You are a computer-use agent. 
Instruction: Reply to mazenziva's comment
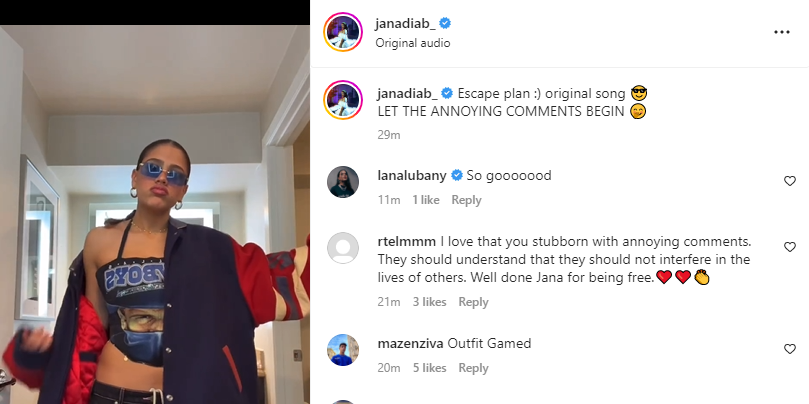point(473,368)
